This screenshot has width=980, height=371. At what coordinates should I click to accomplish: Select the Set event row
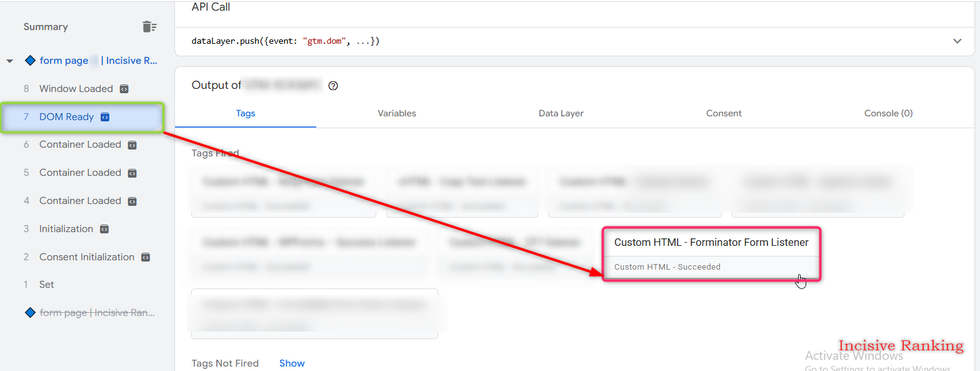[x=47, y=285]
